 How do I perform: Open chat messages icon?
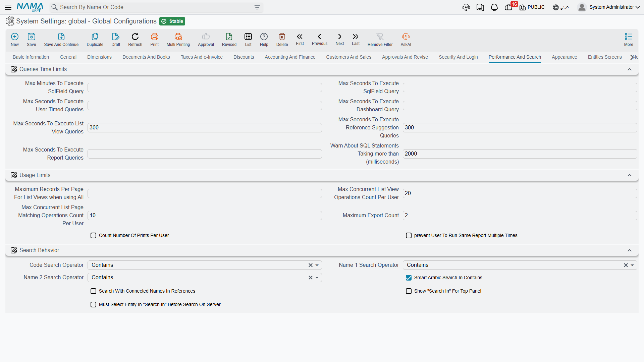[480, 7]
